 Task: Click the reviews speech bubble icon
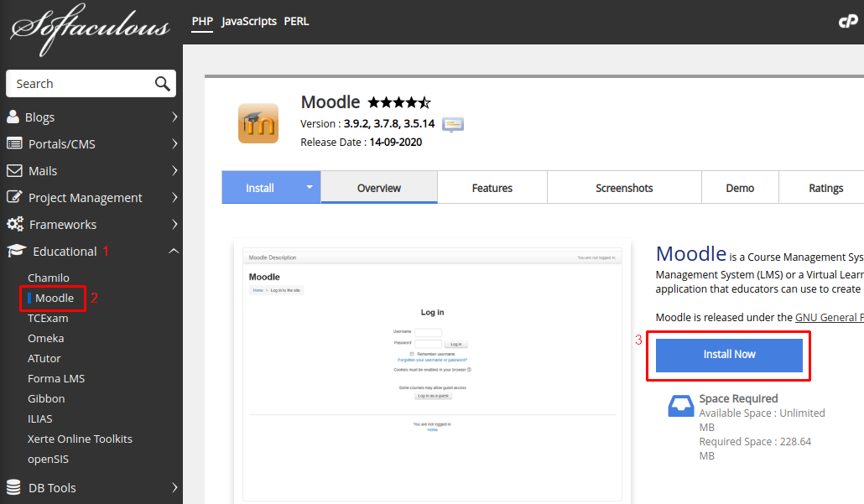point(453,124)
